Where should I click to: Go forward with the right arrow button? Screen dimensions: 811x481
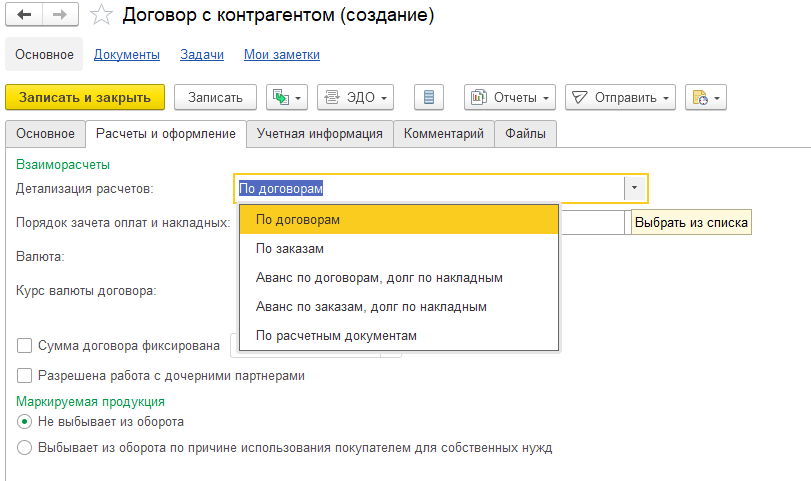60,14
